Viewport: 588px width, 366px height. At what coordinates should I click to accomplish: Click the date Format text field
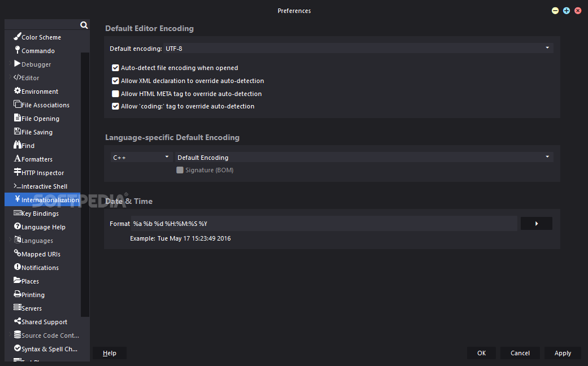324,224
